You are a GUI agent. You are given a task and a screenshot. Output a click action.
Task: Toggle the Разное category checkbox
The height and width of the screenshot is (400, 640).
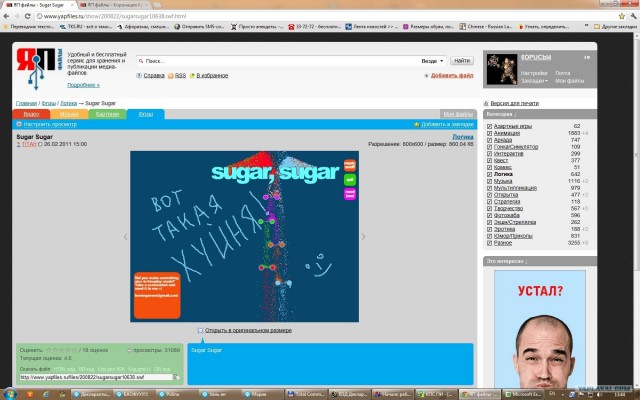pos(489,243)
